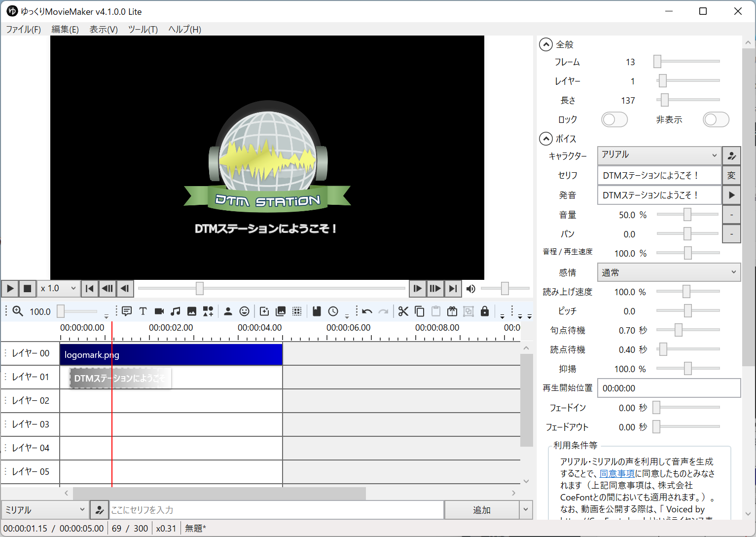Toggle the 非表示 switch on

pyautogui.click(x=716, y=119)
